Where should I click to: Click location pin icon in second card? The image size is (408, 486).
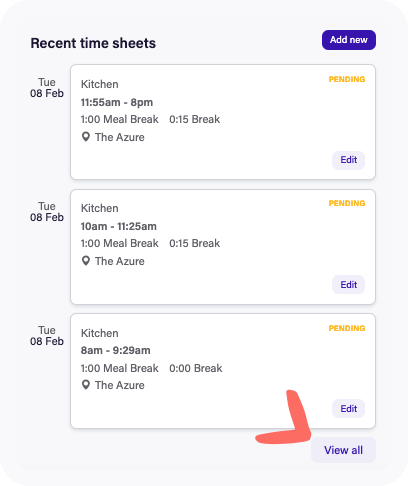click(86, 261)
